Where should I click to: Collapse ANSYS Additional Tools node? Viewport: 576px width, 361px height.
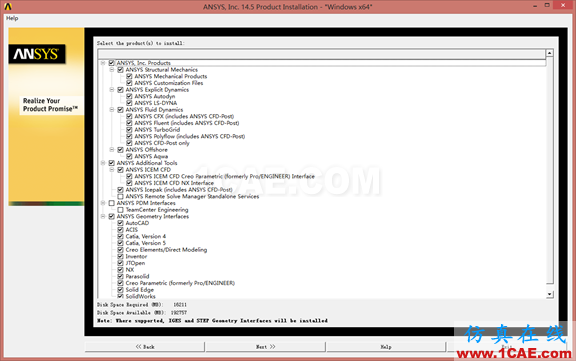[x=103, y=163]
